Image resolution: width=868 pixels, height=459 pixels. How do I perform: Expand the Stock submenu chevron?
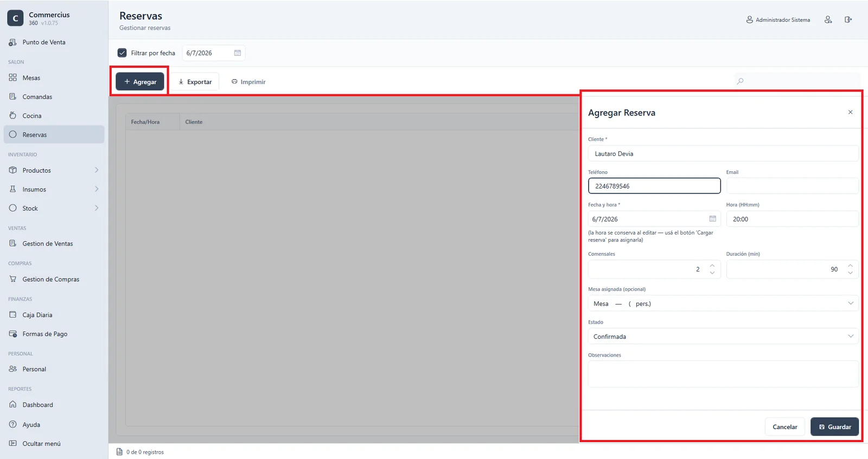[97, 208]
